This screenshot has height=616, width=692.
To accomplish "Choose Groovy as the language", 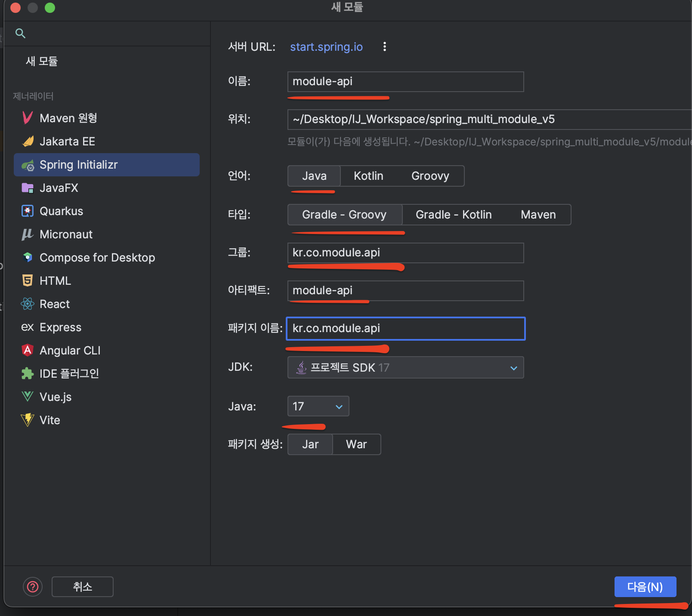I will click(430, 176).
